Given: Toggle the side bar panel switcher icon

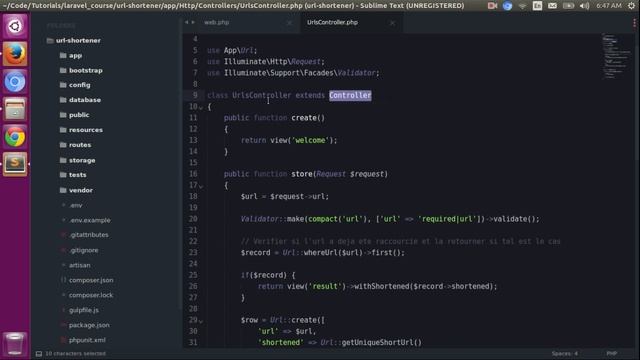Looking at the screenshot, I should 39,353.
